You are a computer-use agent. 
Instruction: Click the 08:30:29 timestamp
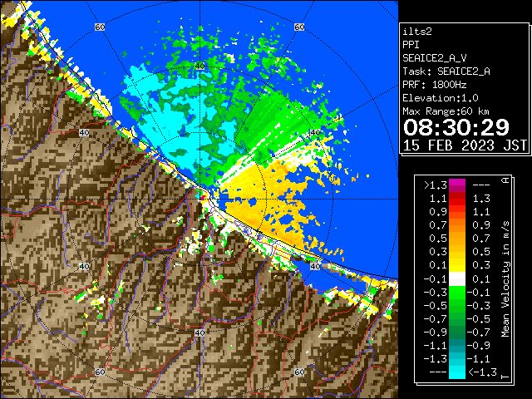[x=456, y=127]
